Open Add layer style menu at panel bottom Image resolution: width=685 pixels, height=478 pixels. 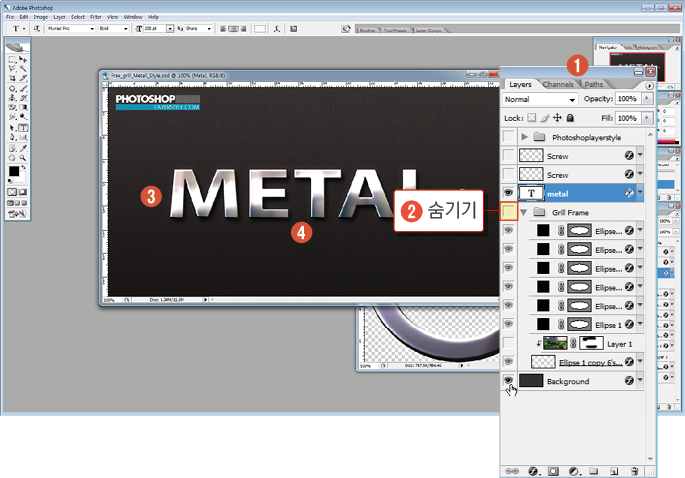(534, 471)
